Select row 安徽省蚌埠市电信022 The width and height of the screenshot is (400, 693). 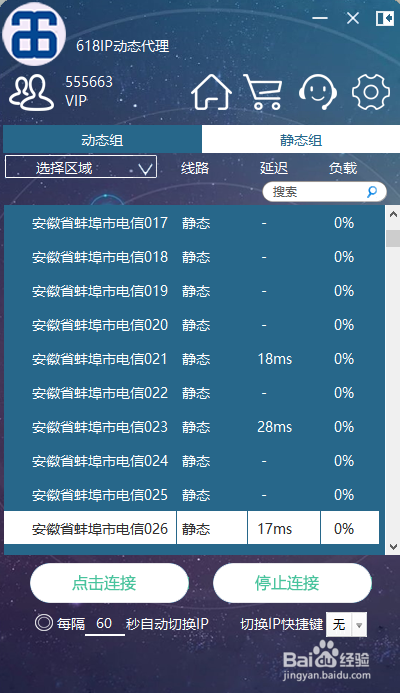pos(194,393)
